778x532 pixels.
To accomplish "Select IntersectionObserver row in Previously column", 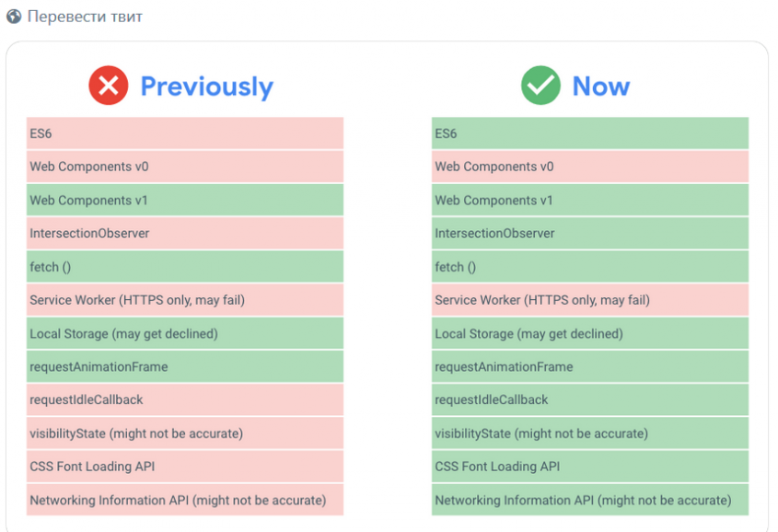I will coord(184,233).
